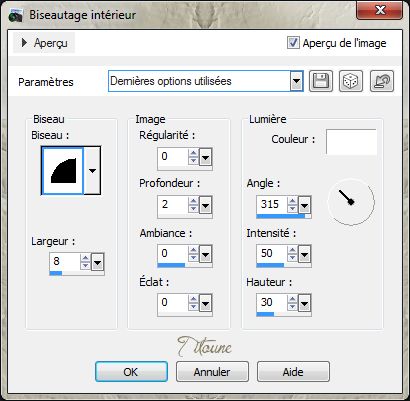Screen dimensions: 410x401
Task: Open the Paramètres presets dropdown
Action: pos(296,81)
